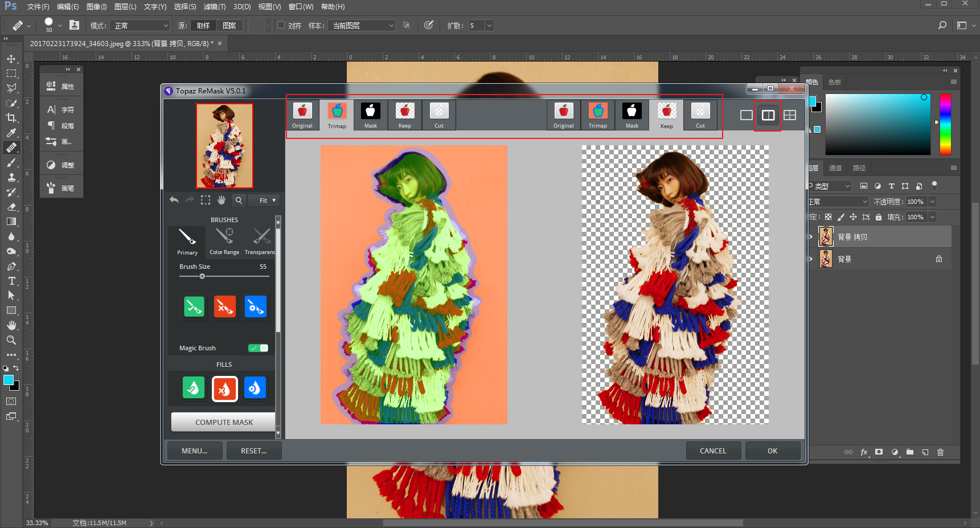Open the brush preset picker dropdown

60,26
